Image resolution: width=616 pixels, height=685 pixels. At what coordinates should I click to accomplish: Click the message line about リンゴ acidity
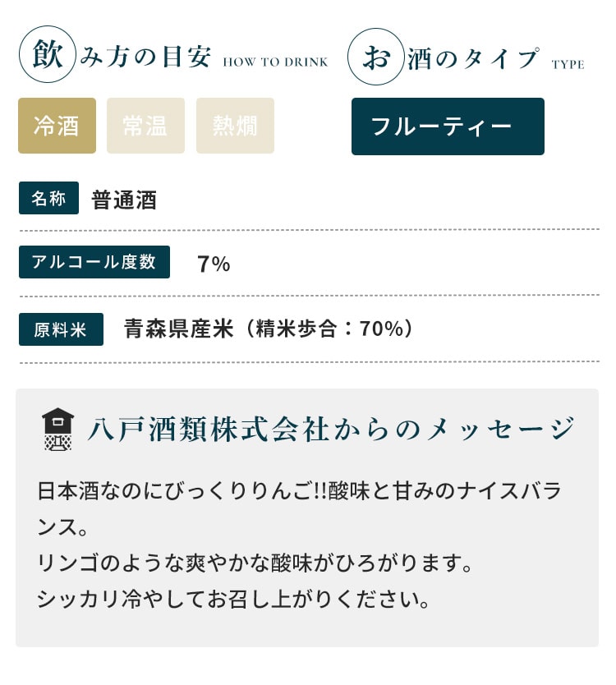(x=255, y=563)
